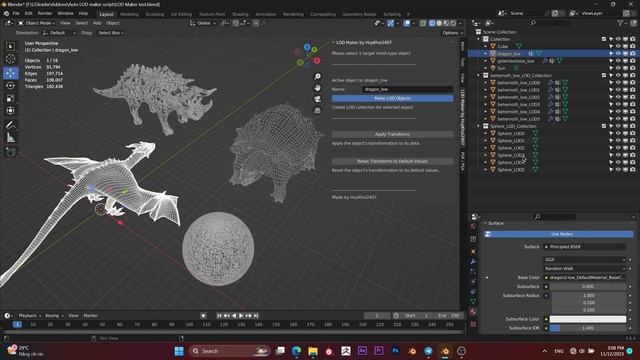
Task: Open the Playback menu in timeline
Action: tap(29, 316)
